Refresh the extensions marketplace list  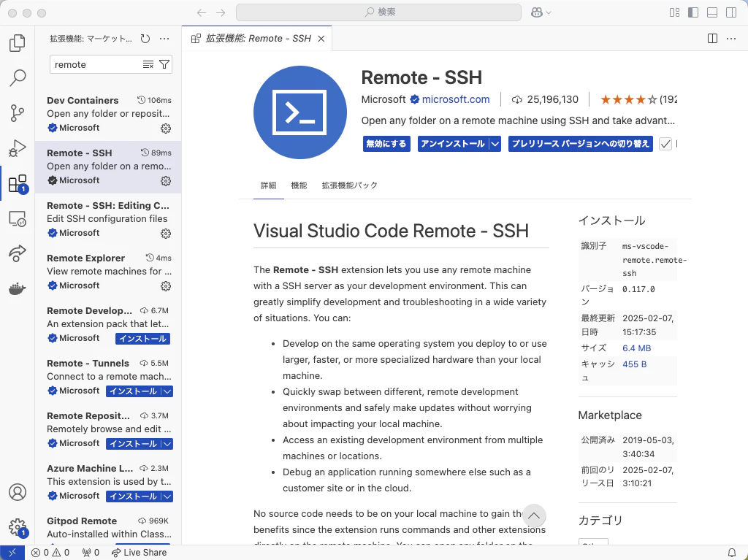[145, 39]
